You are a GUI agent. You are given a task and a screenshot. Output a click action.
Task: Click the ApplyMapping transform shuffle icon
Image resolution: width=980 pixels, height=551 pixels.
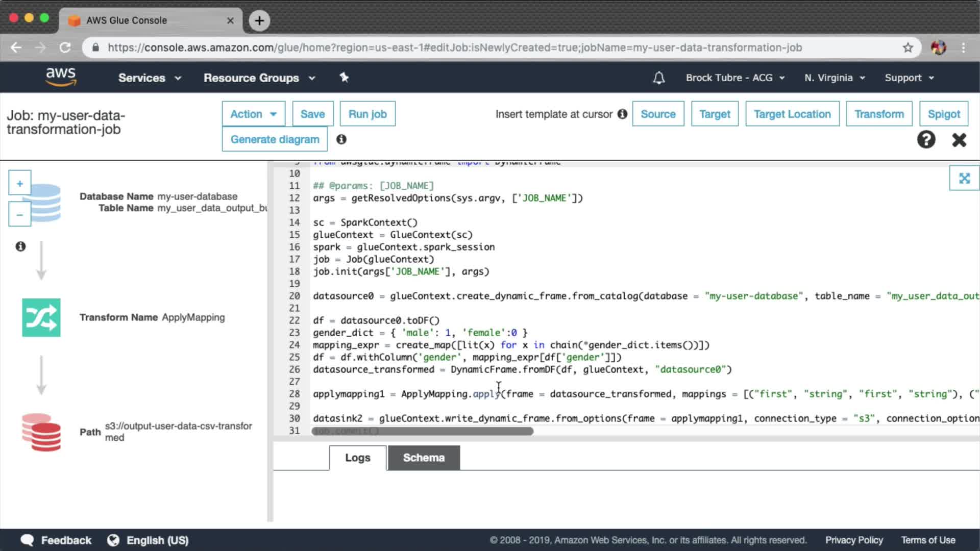click(41, 317)
